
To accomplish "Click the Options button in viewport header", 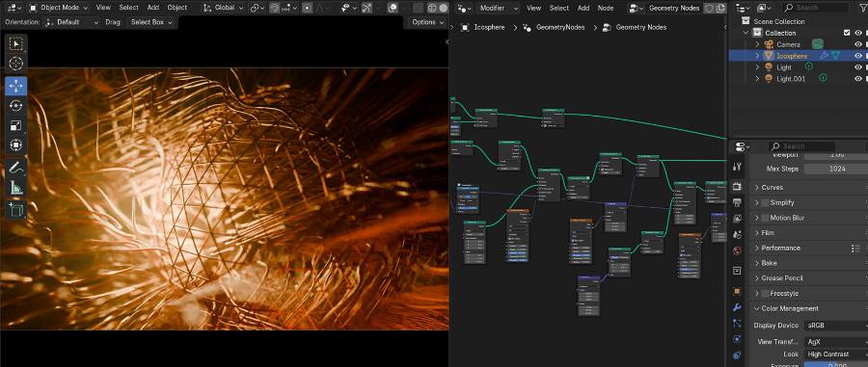I will [427, 22].
